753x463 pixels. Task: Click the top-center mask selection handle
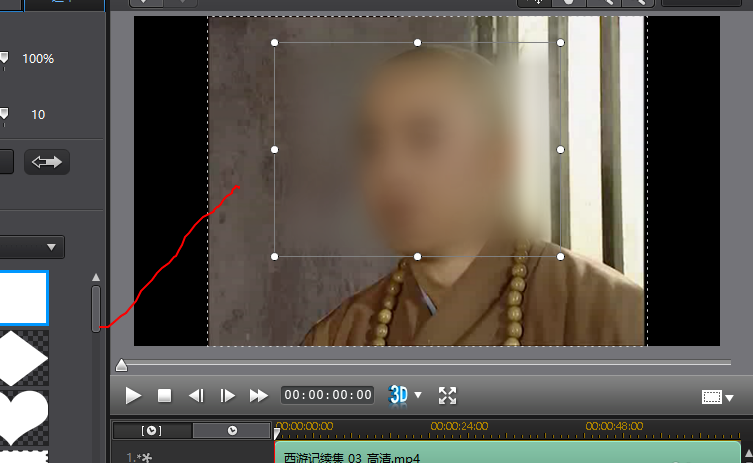(417, 43)
